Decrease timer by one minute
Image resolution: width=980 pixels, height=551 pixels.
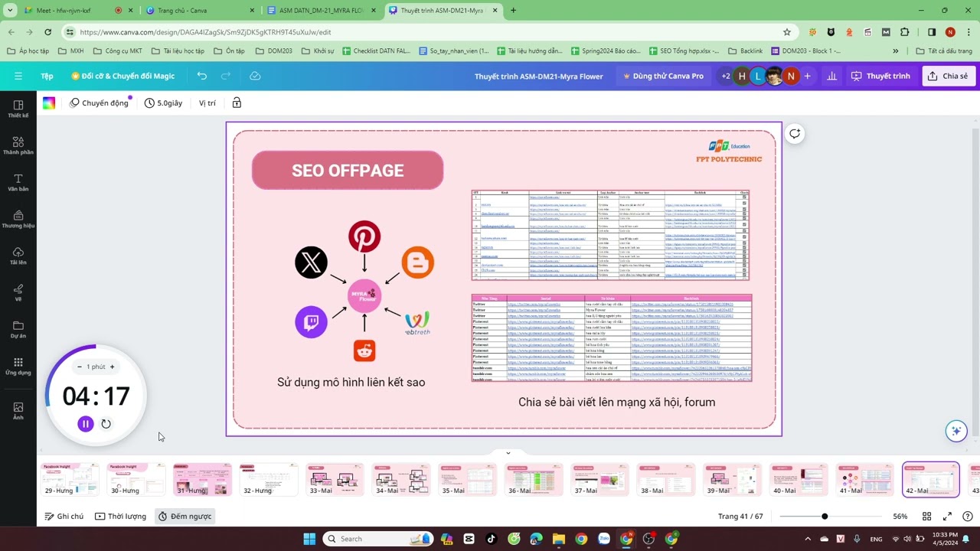point(79,367)
